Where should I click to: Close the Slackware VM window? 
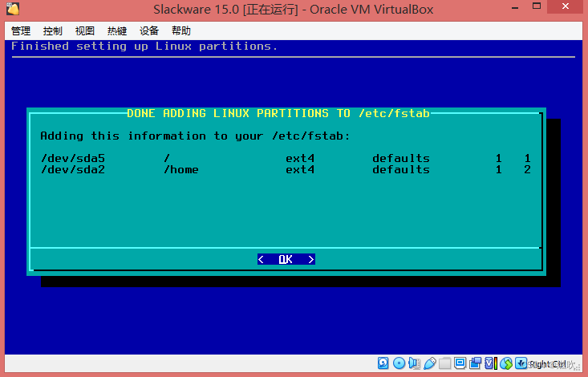tap(565, 6)
